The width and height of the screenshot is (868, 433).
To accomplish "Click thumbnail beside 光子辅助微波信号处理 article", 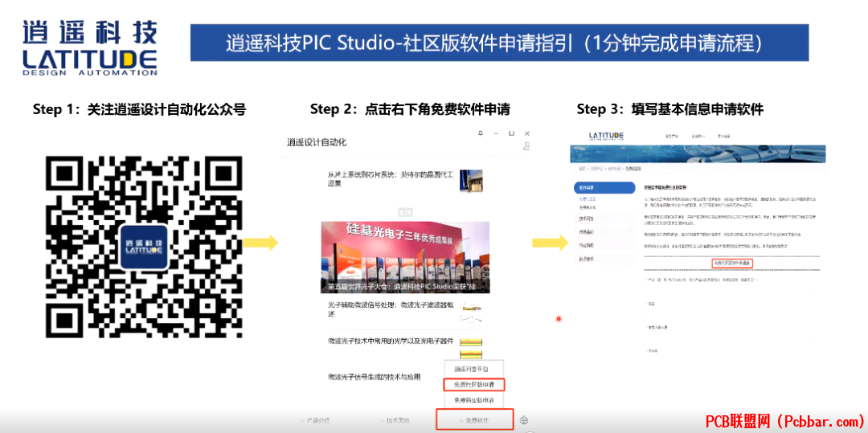I will tap(471, 311).
